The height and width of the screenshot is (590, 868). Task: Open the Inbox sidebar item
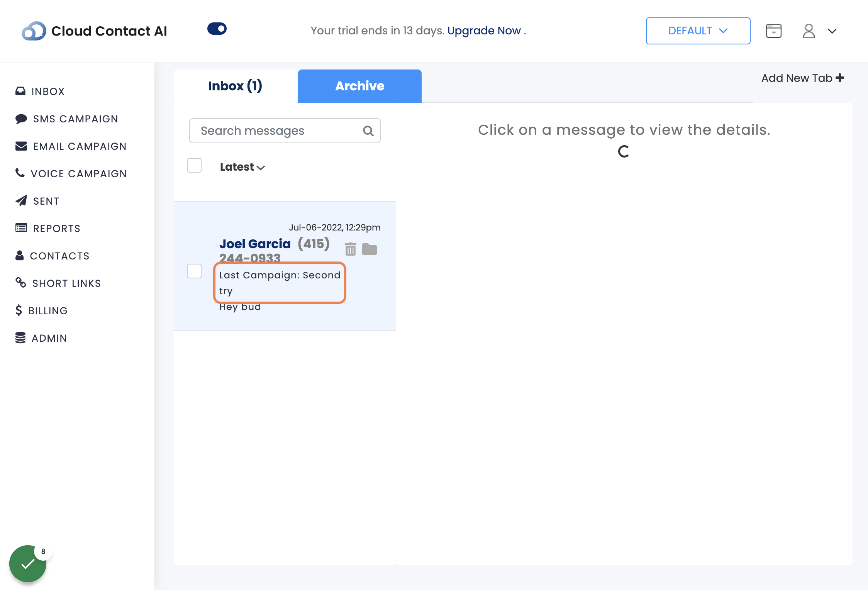coord(40,92)
